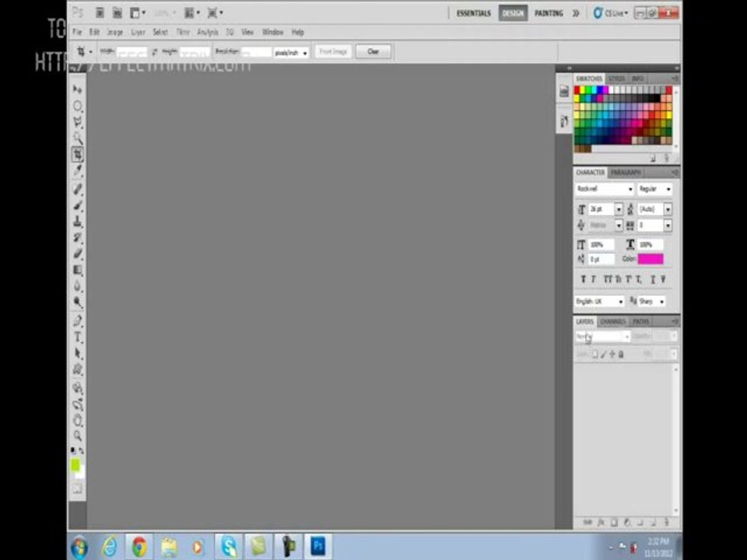Select the Dodge tool
The width and height of the screenshot is (747, 560).
click(78, 303)
